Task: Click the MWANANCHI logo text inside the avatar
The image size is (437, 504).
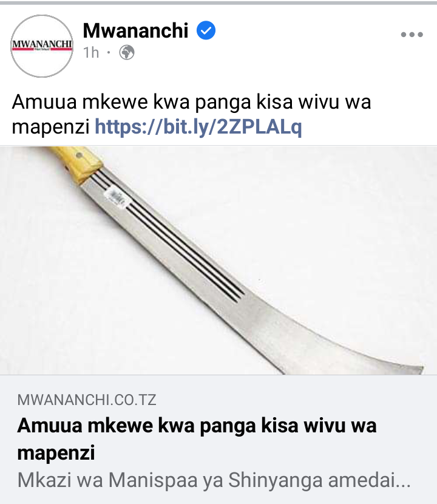Action: click(42, 44)
